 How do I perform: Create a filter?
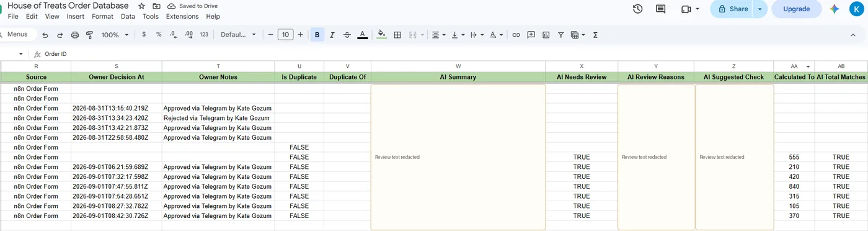click(560, 35)
